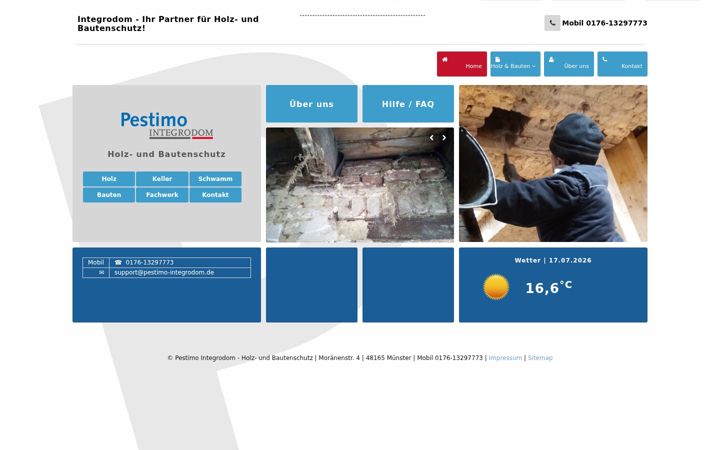Click the telephone number in contact table
The image size is (720, 450).
point(149,262)
